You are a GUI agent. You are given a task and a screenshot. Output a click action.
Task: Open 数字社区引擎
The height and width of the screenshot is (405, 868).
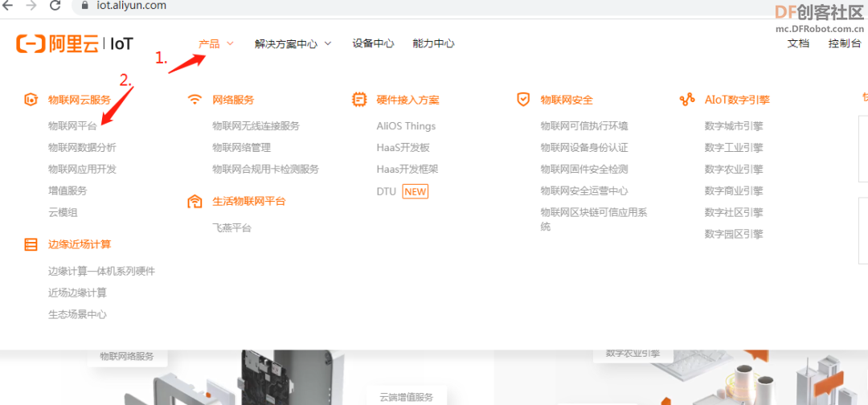pyautogui.click(x=734, y=212)
